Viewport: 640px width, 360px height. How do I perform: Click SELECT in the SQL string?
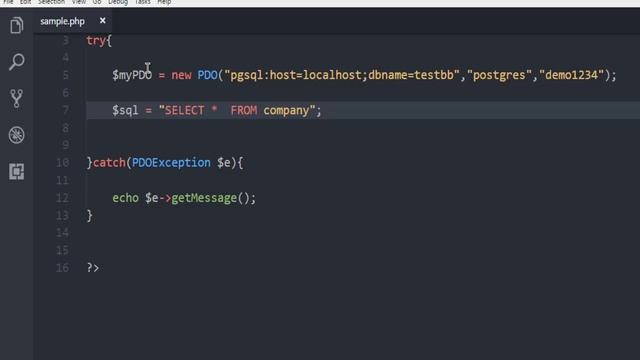click(184, 111)
